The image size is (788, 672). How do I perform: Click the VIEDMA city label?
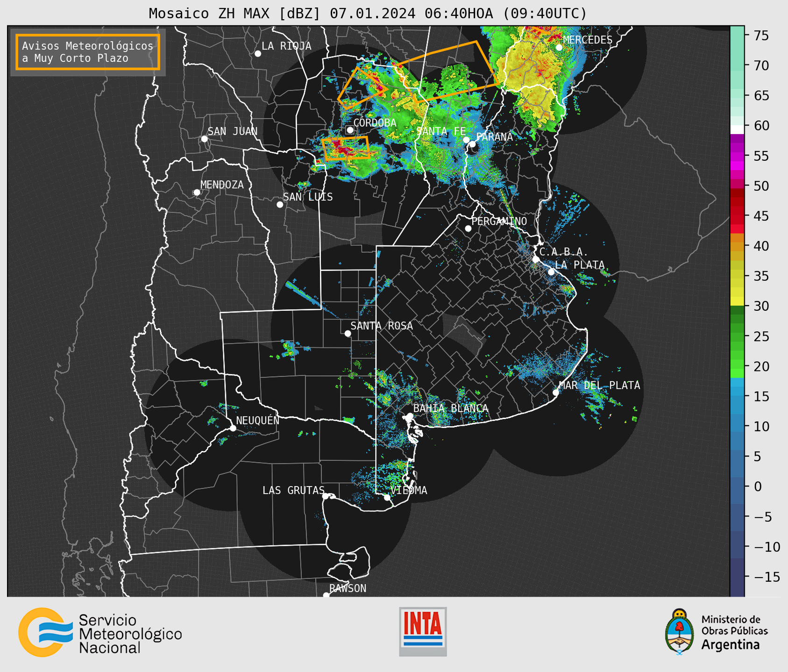pyautogui.click(x=409, y=490)
